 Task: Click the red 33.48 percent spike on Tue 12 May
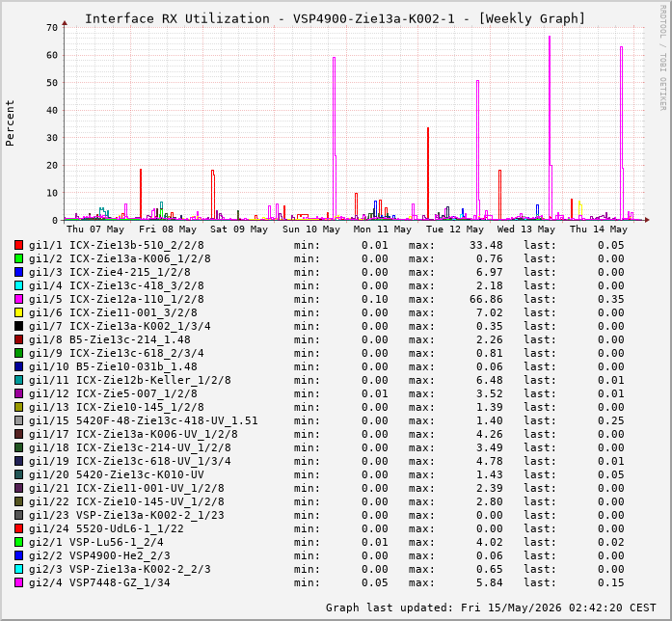(428, 172)
